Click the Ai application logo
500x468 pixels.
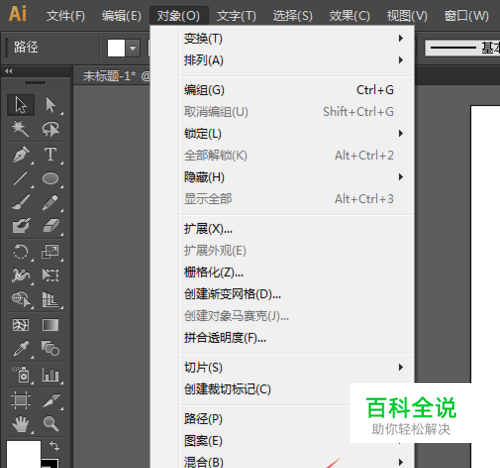click(x=18, y=14)
